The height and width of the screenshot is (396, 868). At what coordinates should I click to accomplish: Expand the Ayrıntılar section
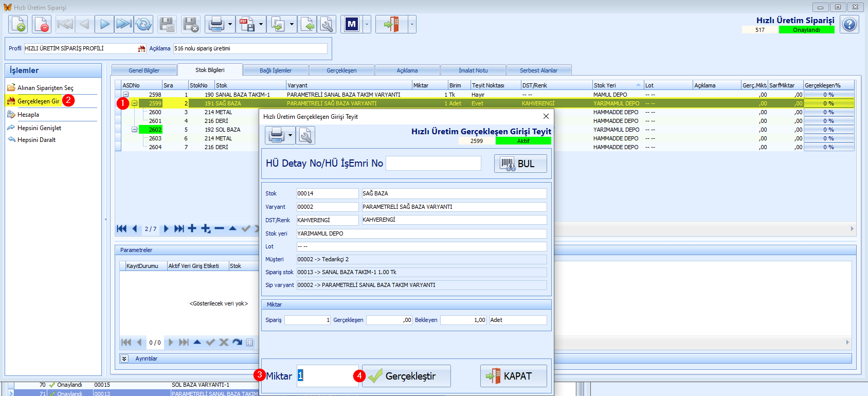point(124,358)
